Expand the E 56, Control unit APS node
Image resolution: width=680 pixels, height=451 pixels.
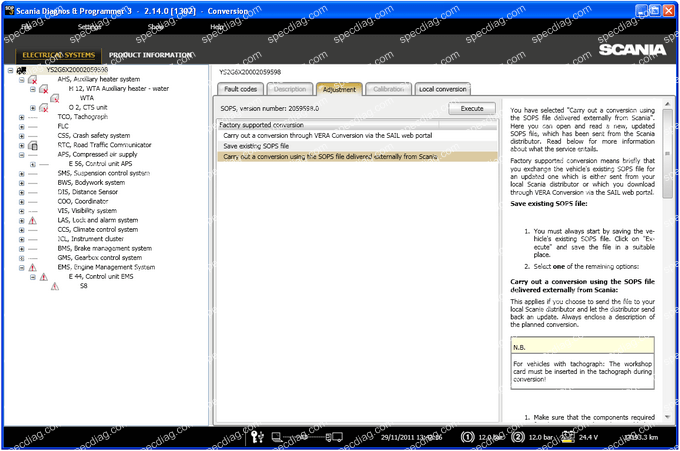(33, 164)
